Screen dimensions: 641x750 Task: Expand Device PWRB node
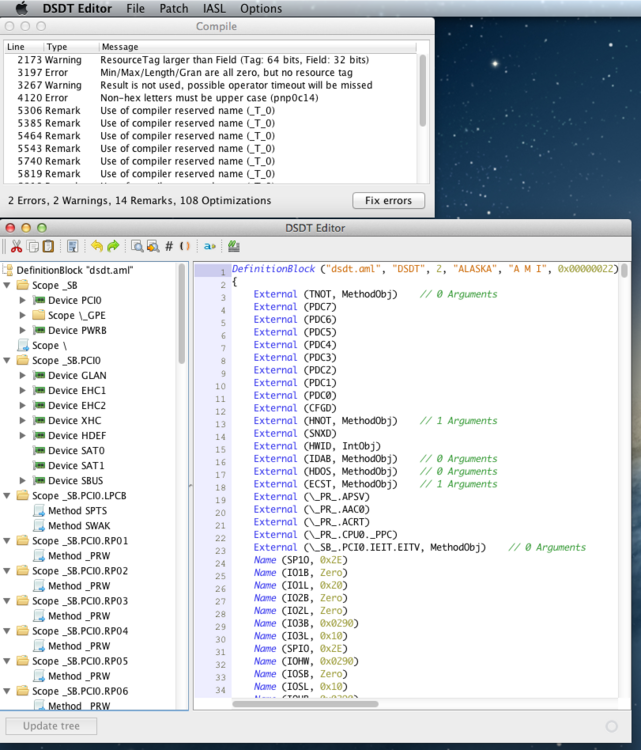22,331
